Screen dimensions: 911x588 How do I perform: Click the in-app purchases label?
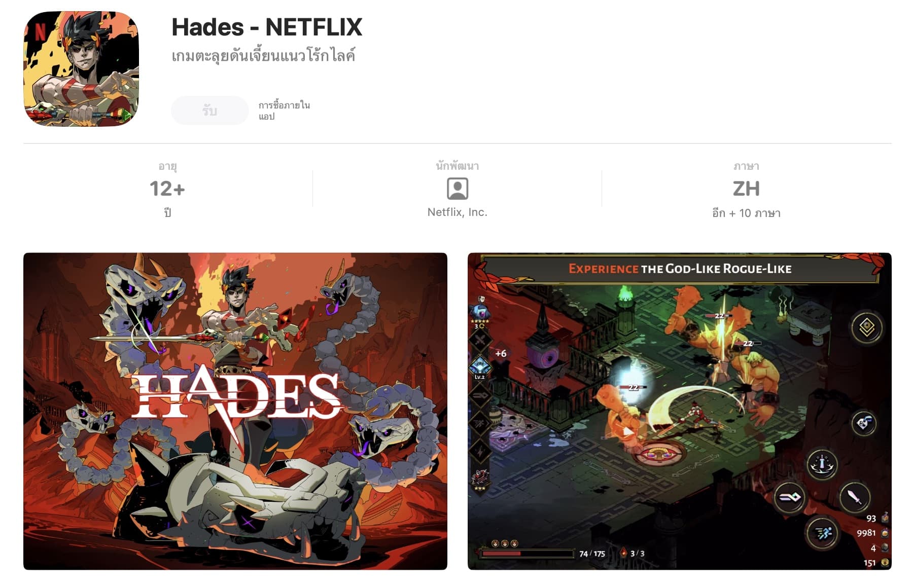(x=284, y=111)
